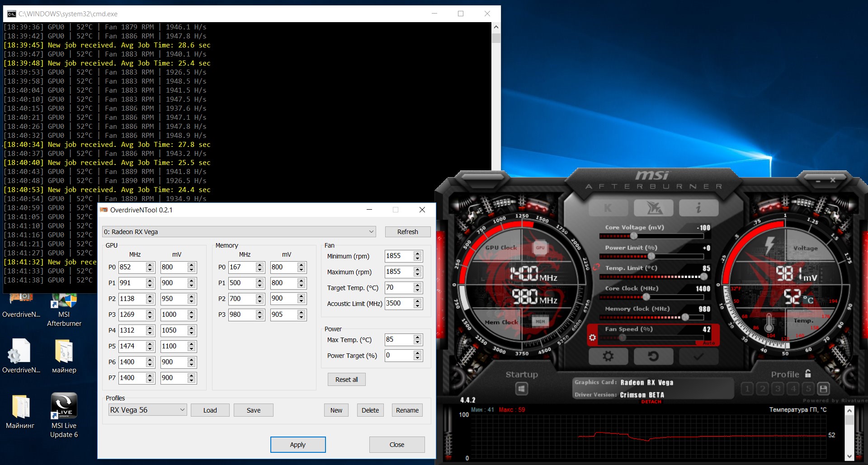Open Afterburner settings gear button

608,356
